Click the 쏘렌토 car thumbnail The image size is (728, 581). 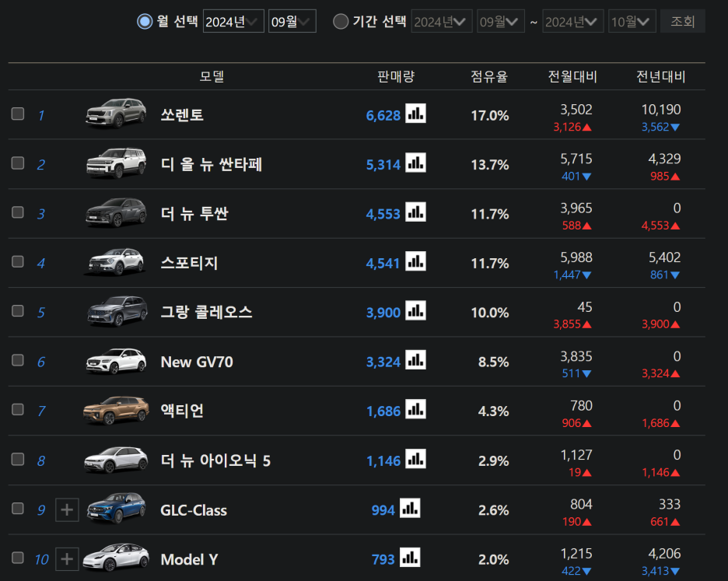click(x=116, y=113)
